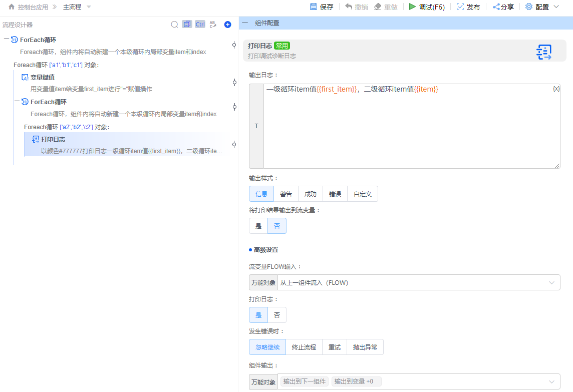Select 错误 output style
Viewport: 573px width, 392px height.
[335, 194]
